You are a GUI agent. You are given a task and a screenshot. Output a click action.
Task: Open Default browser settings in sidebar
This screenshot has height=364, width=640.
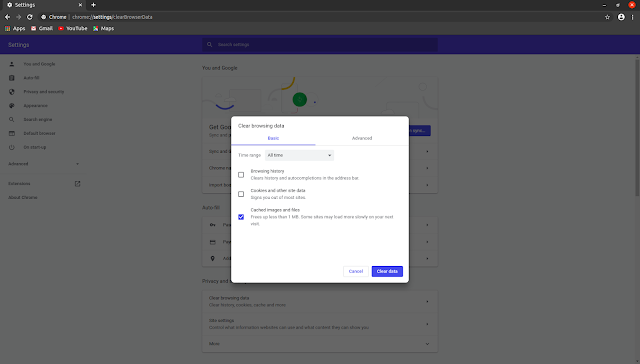point(39,133)
